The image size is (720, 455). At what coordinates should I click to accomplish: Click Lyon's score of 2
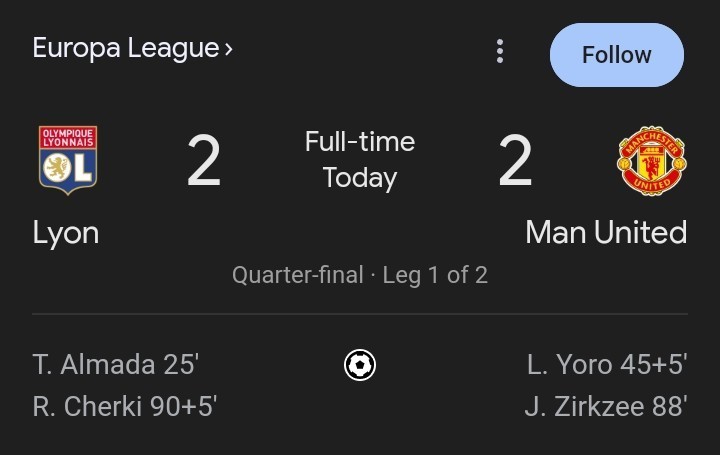pyautogui.click(x=204, y=160)
